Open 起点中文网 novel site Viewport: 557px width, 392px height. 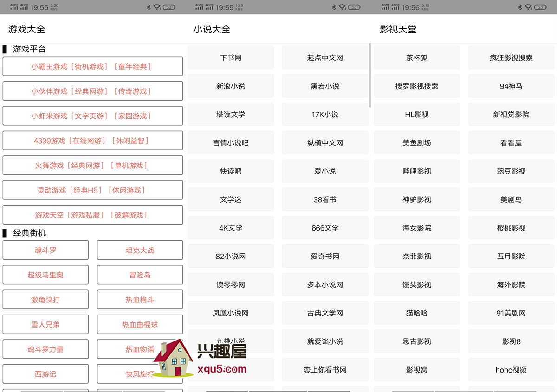pos(325,58)
